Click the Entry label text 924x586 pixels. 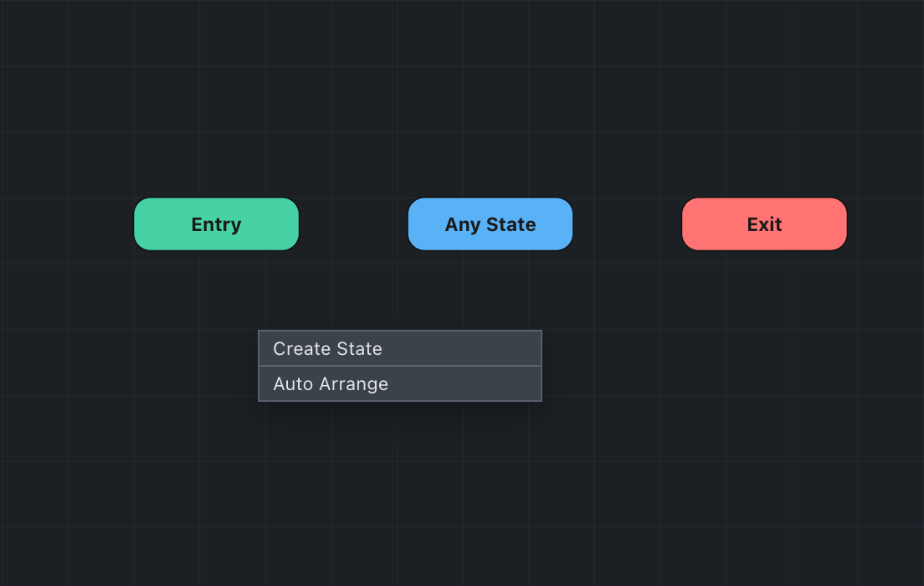(216, 224)
